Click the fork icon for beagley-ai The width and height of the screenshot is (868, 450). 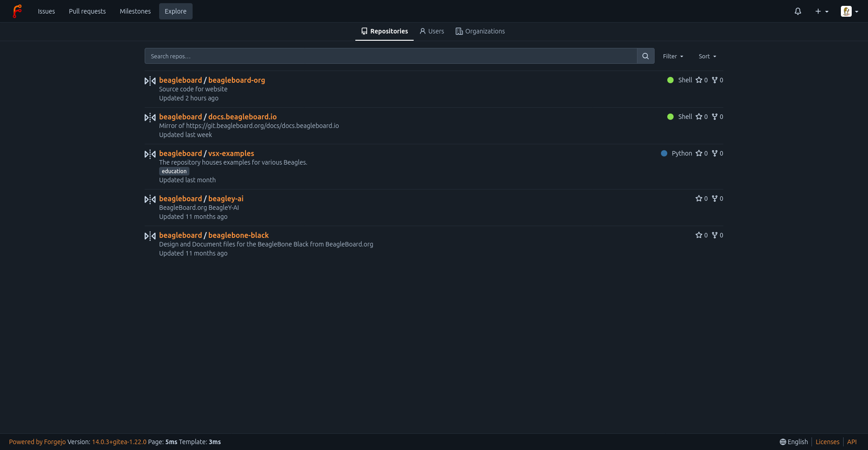pos(715,199)
